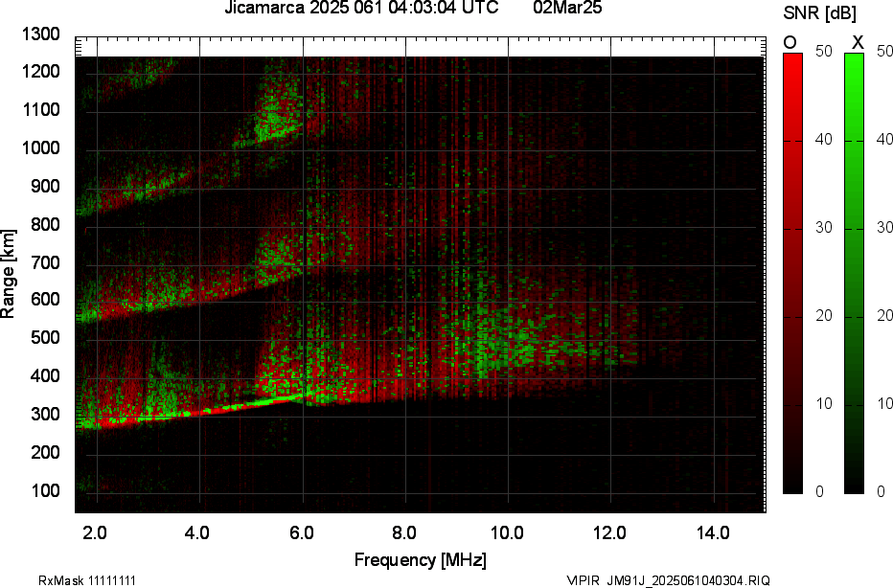Click the green X-mode SNR color bar
893x588 pixels.
coord(854,273)
